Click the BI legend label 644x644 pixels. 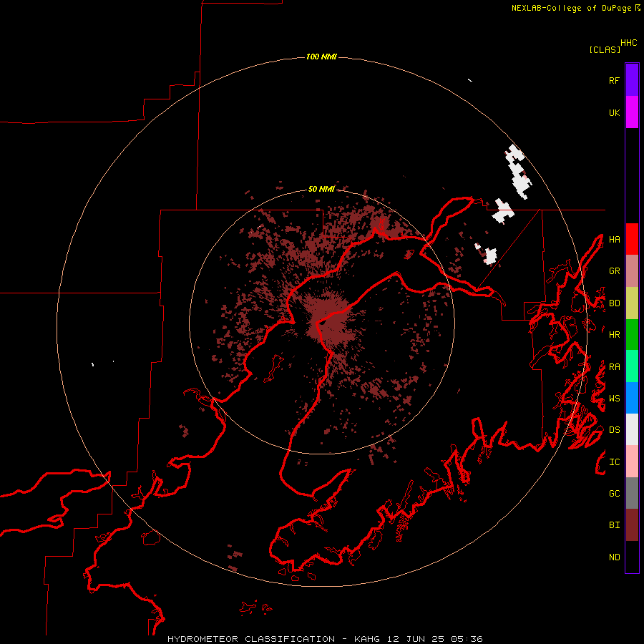pyautogui.click(x=614, y=525)
